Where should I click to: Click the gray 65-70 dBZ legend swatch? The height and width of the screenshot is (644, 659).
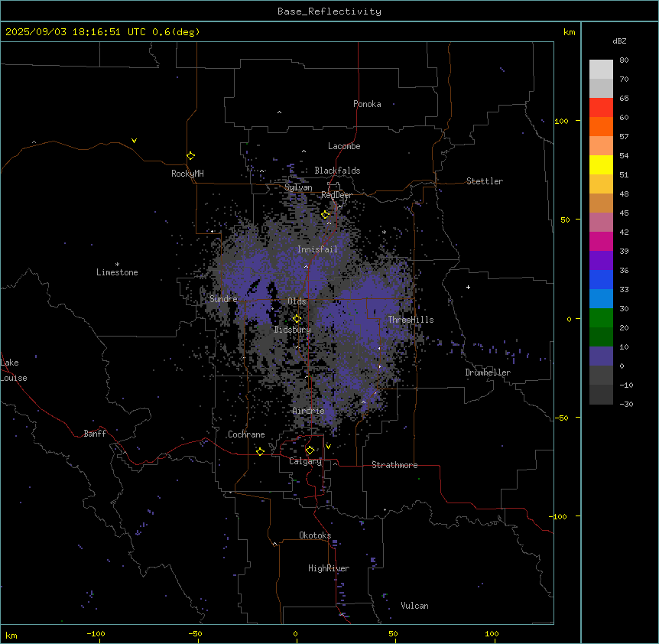click(601, 88)
